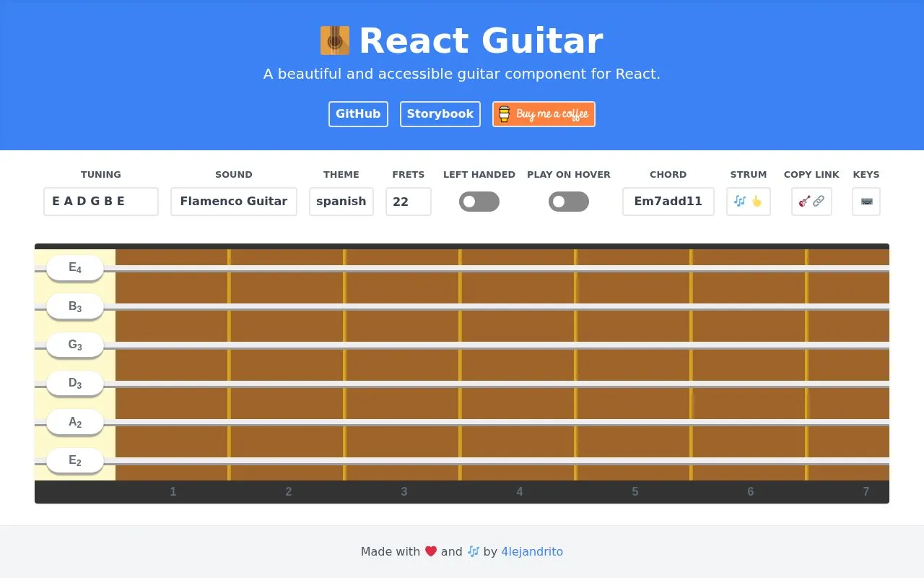The width and height of the screenshot is (924, 578).
Task: Click fret number 7 label
Action: [x=866, y=492]
